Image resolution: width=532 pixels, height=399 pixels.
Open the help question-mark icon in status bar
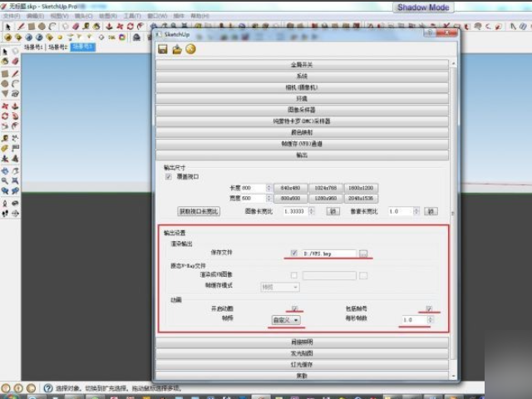[x=48, y=388]
